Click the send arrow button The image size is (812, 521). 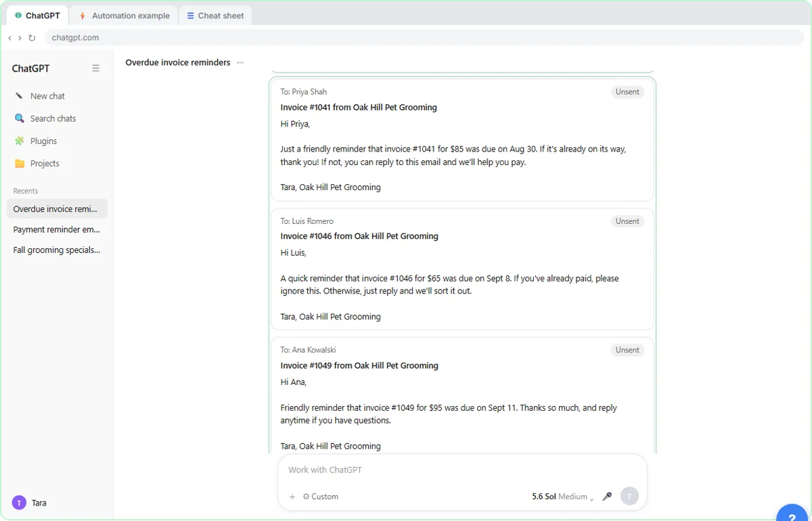[x=629, y=496]
